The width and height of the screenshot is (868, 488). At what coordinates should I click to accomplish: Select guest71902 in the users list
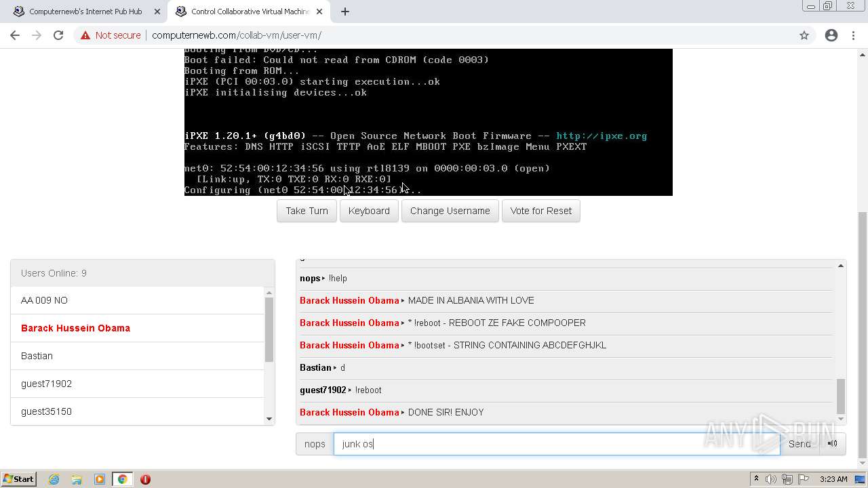pyautogui.click(x=137, y=384)
